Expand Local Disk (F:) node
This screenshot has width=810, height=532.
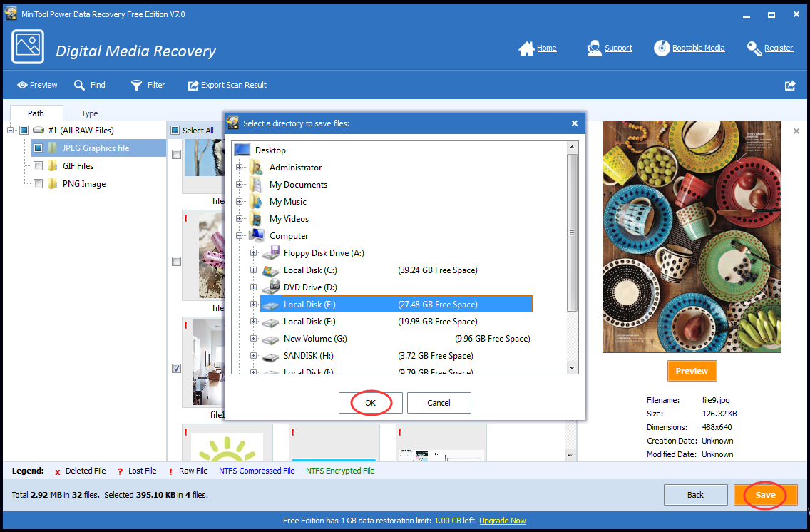253,321
